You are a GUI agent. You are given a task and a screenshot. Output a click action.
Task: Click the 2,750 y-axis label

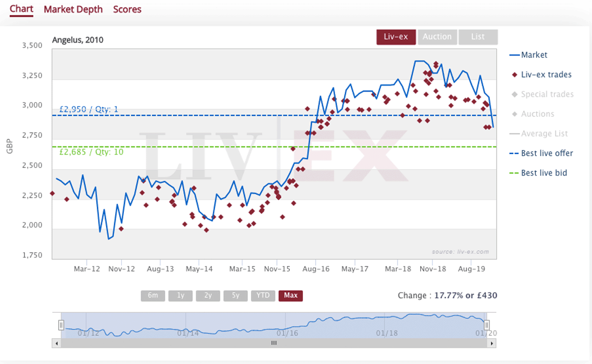coord(32,135)
